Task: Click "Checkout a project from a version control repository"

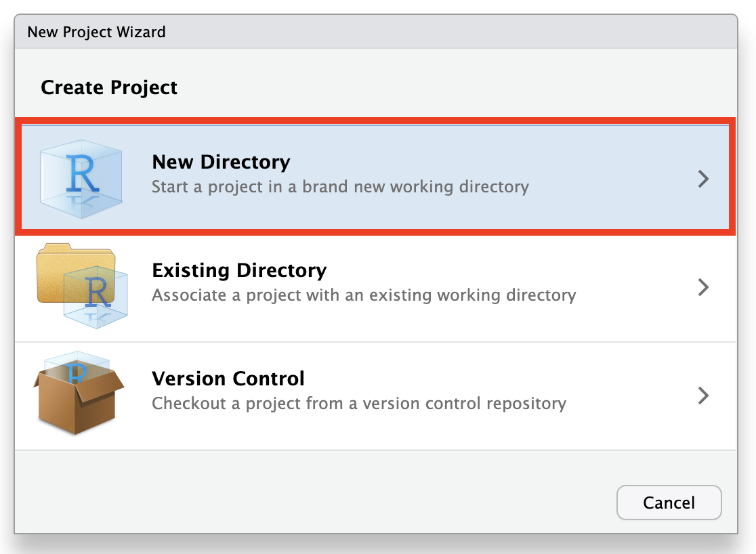Action: click(359, 404)
